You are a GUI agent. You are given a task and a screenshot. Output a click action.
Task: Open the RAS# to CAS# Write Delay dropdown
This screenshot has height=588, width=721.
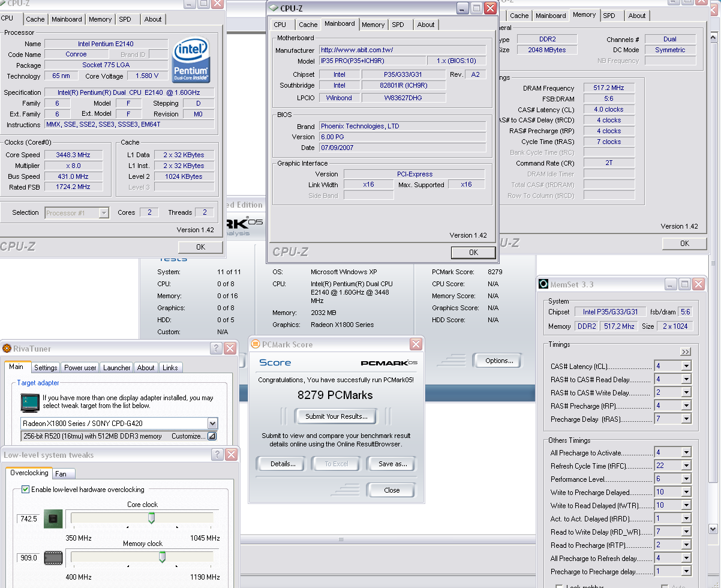point(686,392)
